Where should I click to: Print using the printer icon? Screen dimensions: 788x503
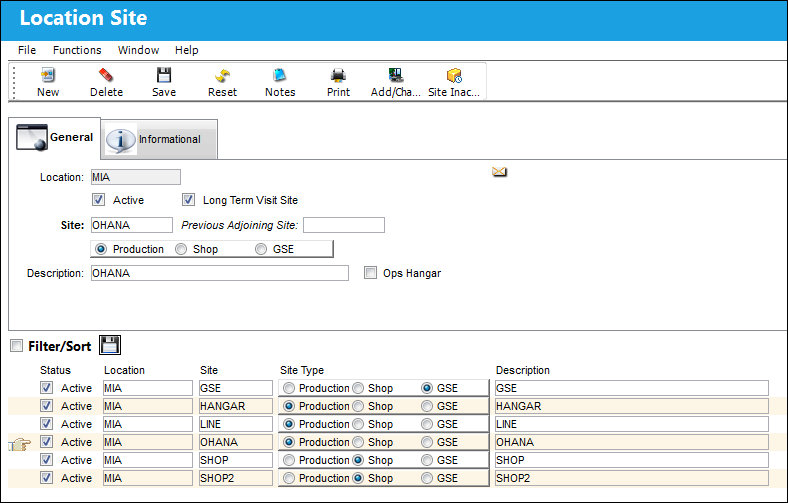(338, 75)
